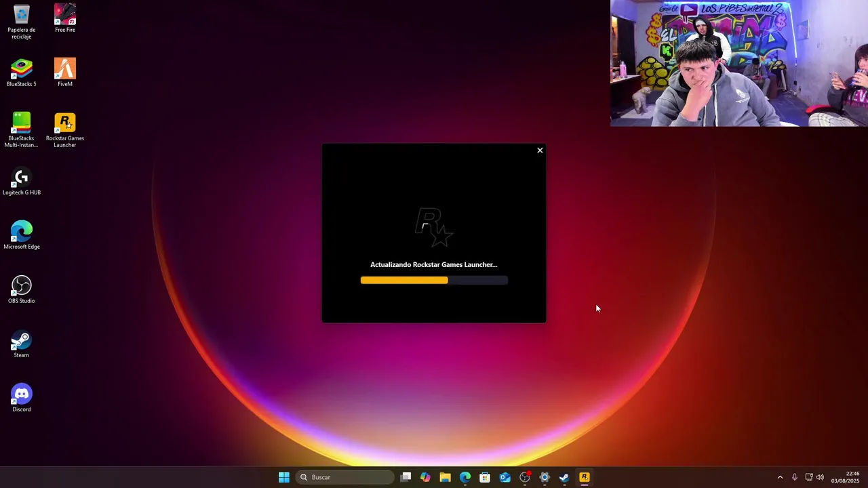Select BlueStacks Multi-Instance desktop icon
This screenshot has width=868, height=488.
coord(22,130)
